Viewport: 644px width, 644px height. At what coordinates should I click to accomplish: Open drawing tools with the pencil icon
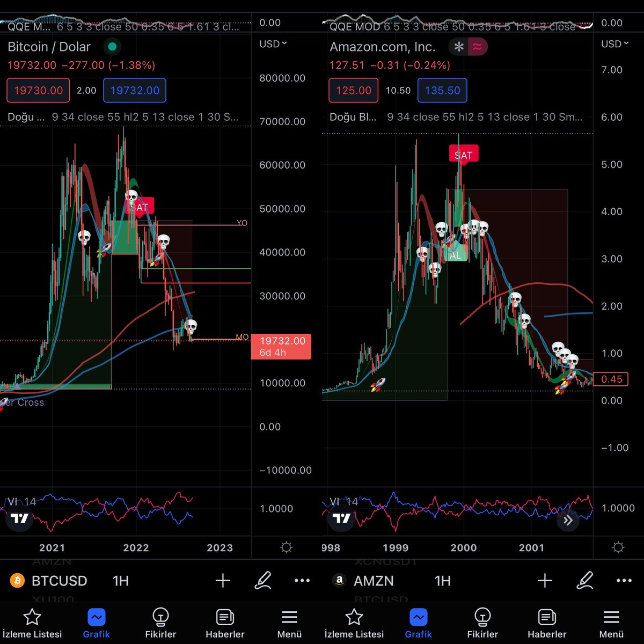click(x=263, y=581)
